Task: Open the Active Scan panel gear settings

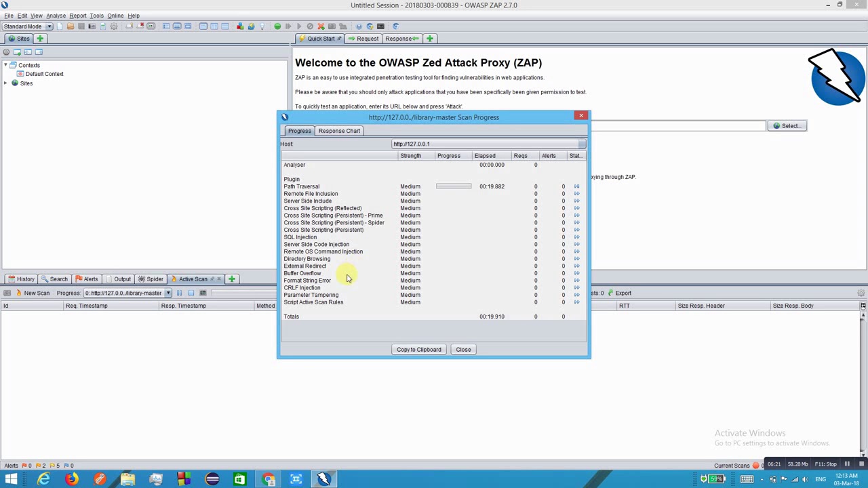Action: point(861,293)
